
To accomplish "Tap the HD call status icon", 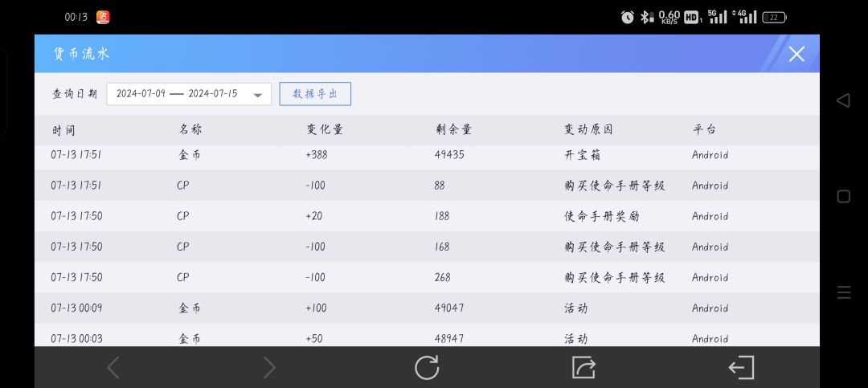I will [x=691, y=17].
